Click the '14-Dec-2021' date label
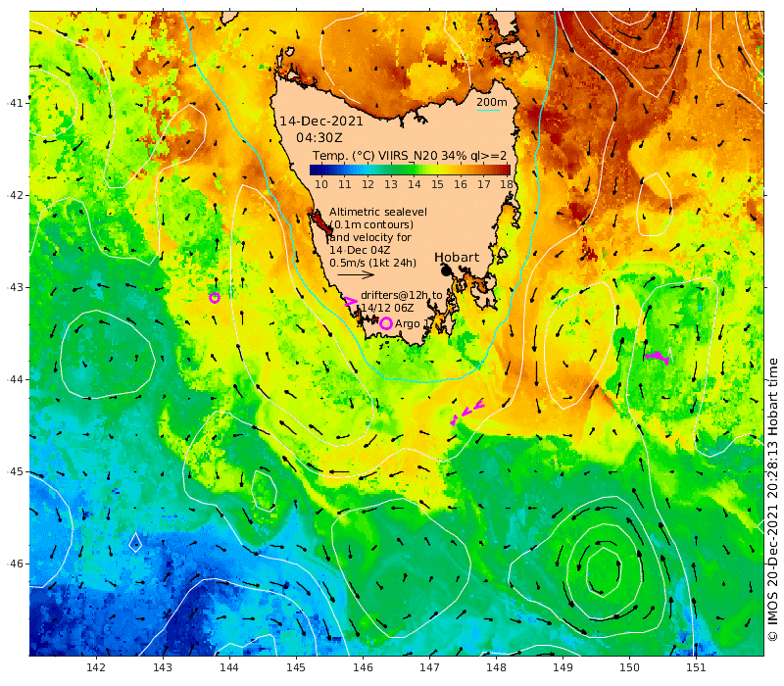The image size is (784, 686). point(321,121)
